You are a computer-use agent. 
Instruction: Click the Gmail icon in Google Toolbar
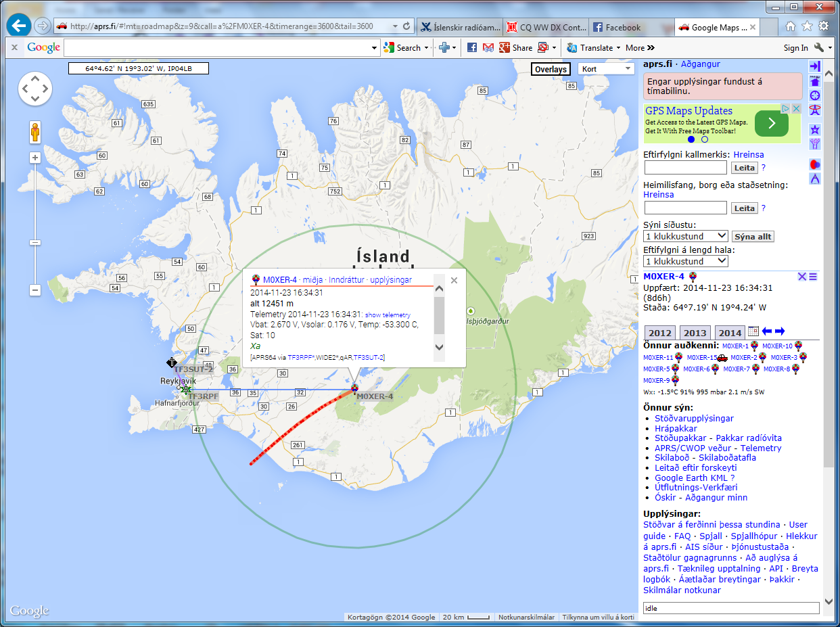coord(488,48)
